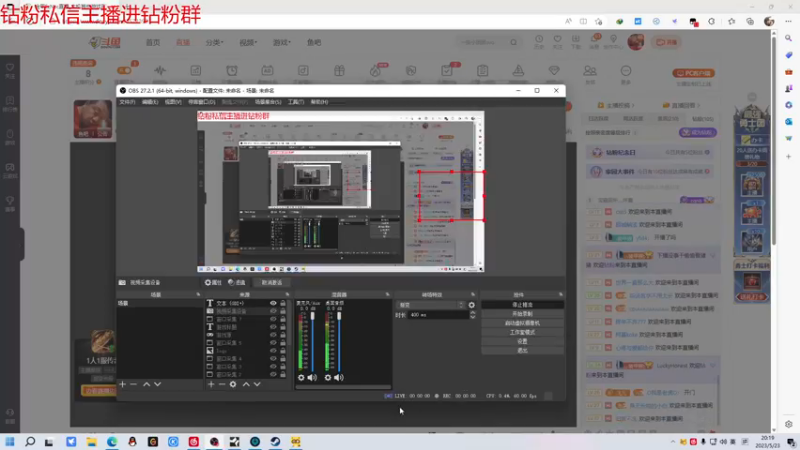The width and height of the screenshot is (800, 450).
Task: Move the scene down in Scenes list
Action: click(158, 384)
